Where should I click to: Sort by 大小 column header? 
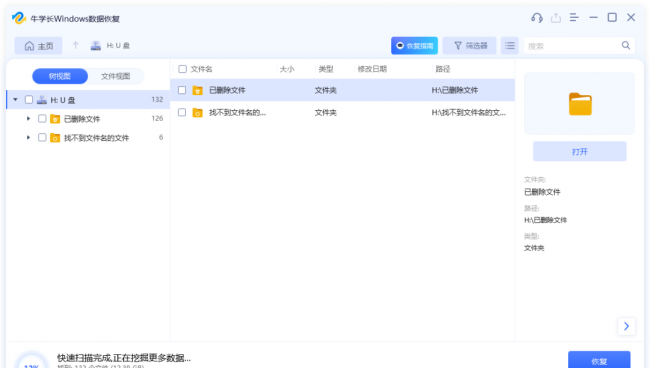(x=287, y=69)
